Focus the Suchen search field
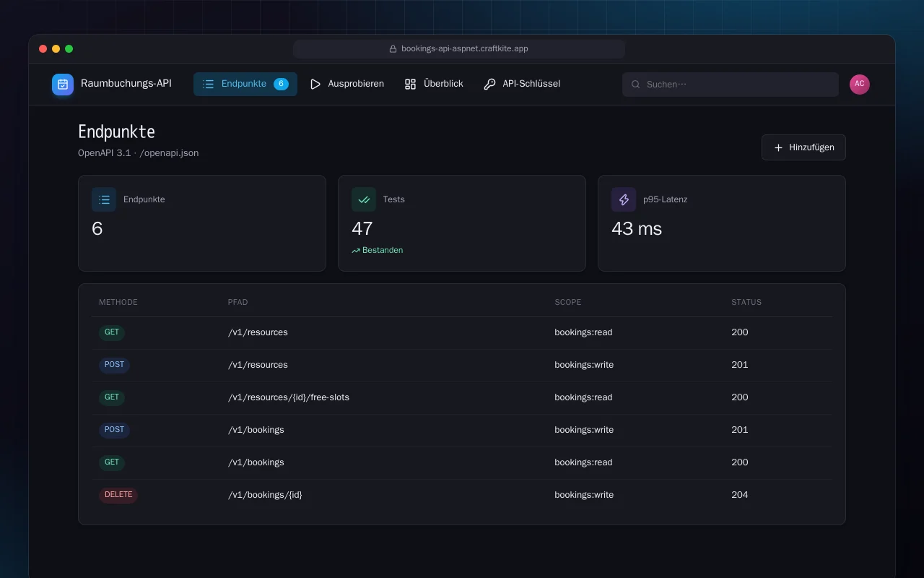The image size is (924, 578). (731, 85)
